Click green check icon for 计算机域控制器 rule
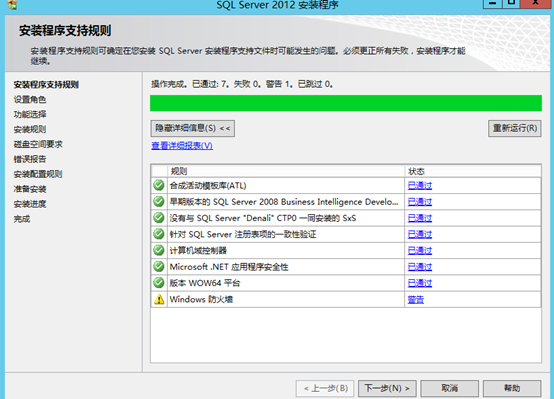Viewport: 554px width, 399px height. coord(159,250)
